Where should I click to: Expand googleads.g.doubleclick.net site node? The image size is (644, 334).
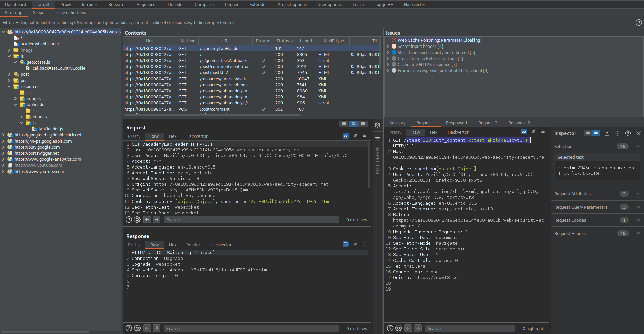[x=3, y=135]
